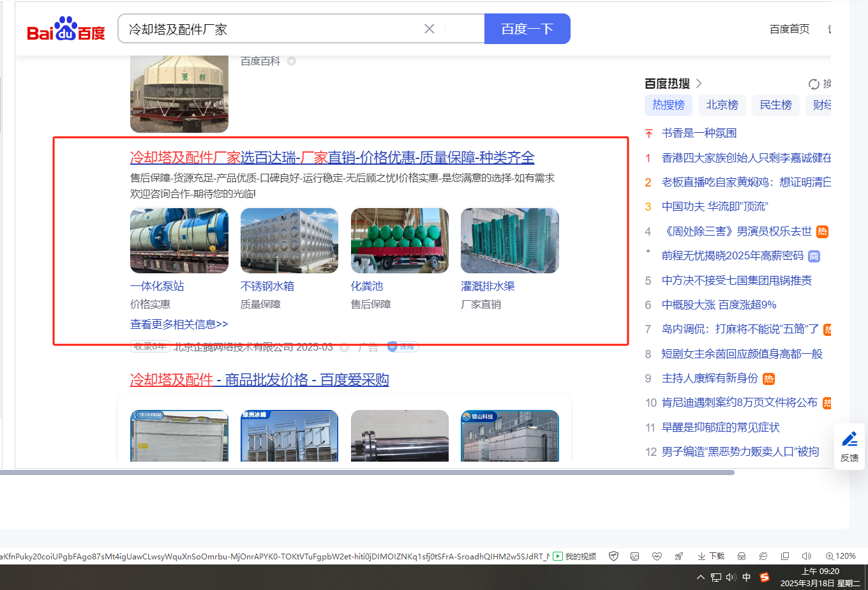Click the Baidu logo
The height and width of the screenshot is (590, 868).
pyautogui.click(x=66, y=29)
